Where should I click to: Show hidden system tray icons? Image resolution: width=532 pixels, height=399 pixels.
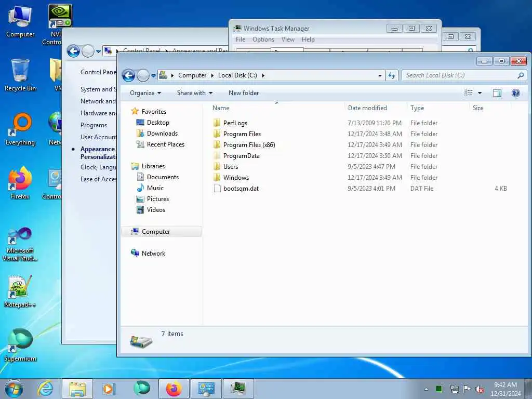point(426,389)
